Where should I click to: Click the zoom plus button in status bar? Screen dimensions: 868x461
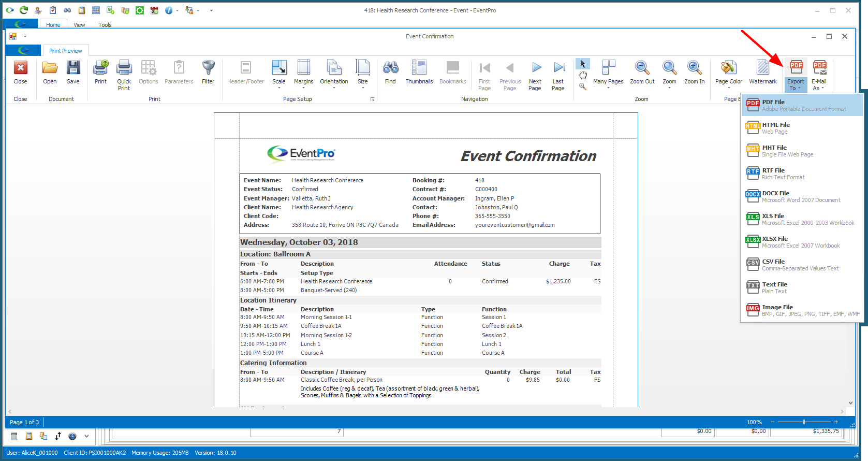point(836,422)
